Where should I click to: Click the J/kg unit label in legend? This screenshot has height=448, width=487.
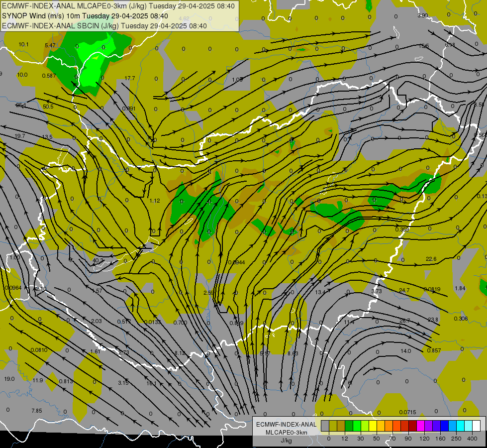(x=286, y=441)
